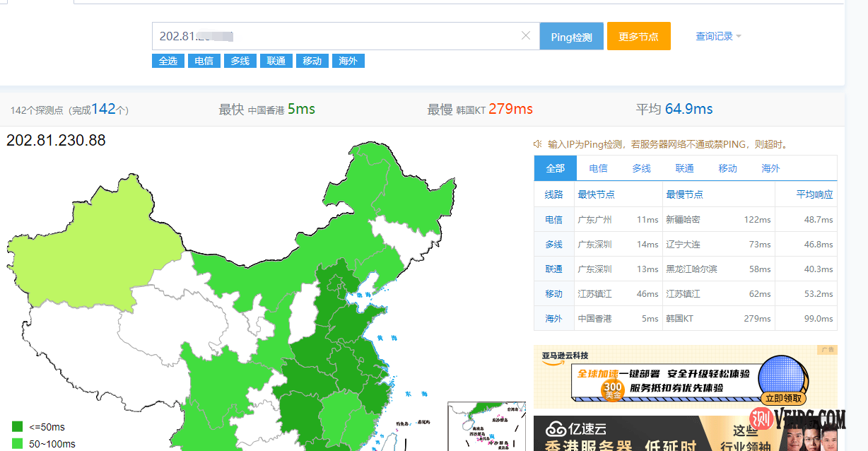
Task: Click the dark green <=50ms legend swatch
Action: 18,426
